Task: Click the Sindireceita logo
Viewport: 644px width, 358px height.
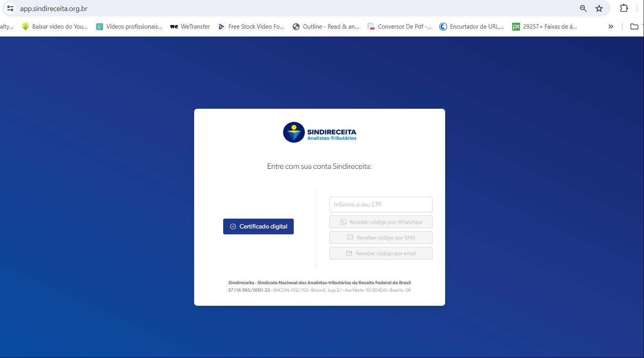Action: pos(320,132)
